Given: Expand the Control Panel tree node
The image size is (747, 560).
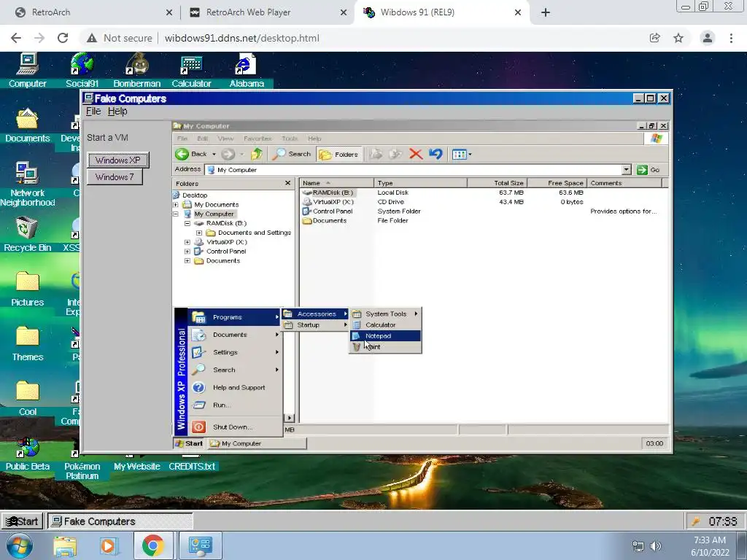Looking at the screenshot, I should 187,251.
